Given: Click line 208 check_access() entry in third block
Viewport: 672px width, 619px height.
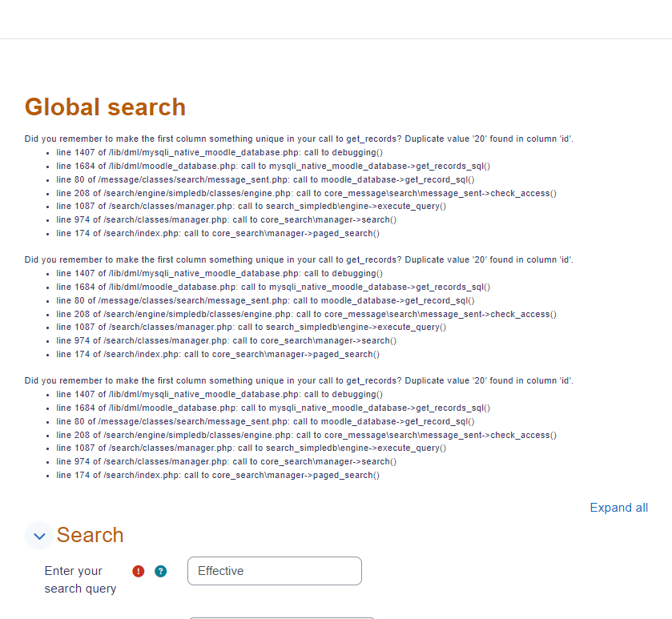Looking at the screenshot, I should pyautogui.click(x=307, y=435).
